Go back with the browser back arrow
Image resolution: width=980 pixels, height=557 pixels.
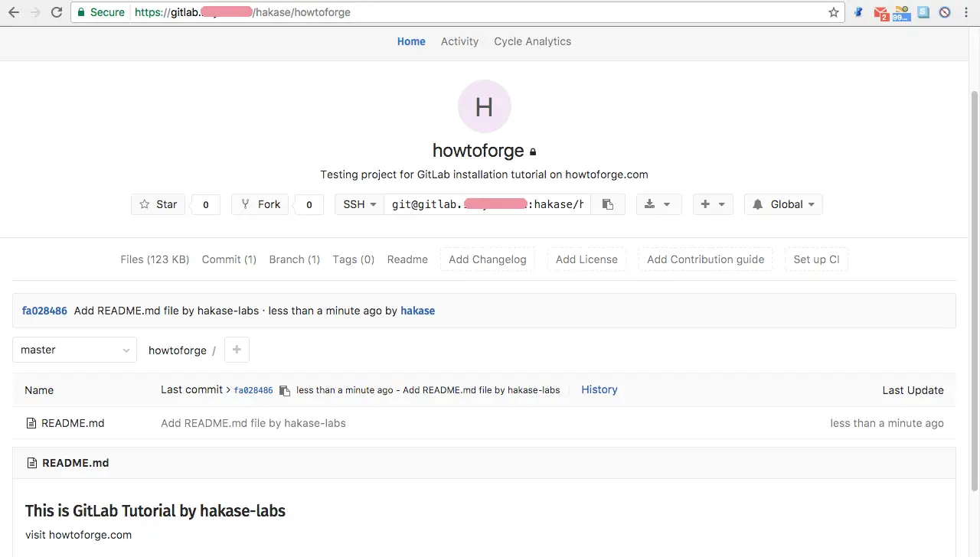point(14,12)
